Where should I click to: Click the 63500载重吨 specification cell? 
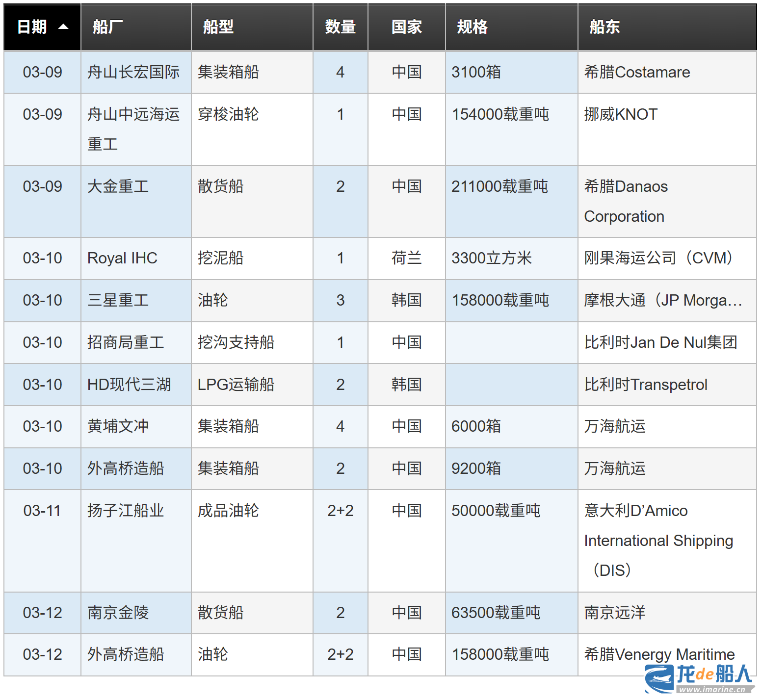[496, 613]
